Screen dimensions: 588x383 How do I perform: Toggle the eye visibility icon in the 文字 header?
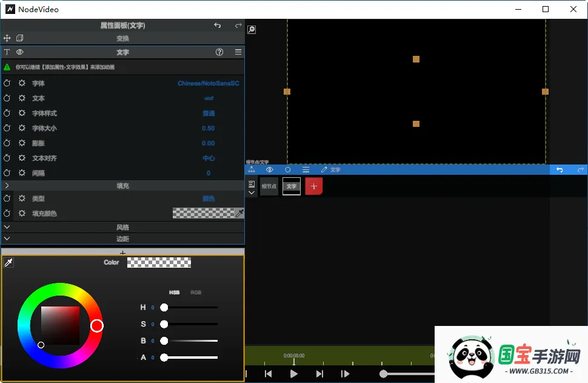[19, 52]
